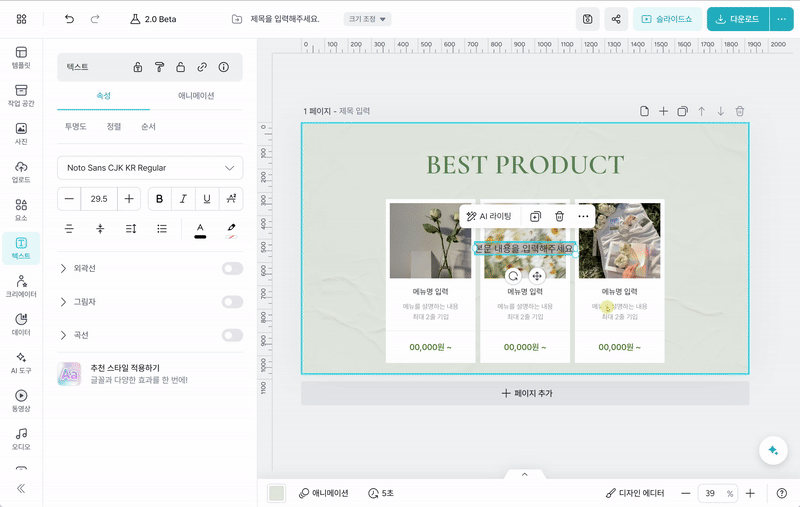The width and height of the screenshot is (800, 507).
Task: Turn on the 곡선 curve switch
Action: pos(232,335)
